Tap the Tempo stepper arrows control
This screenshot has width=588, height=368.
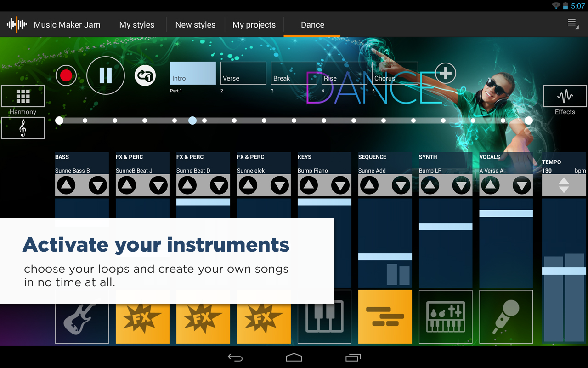564,185
